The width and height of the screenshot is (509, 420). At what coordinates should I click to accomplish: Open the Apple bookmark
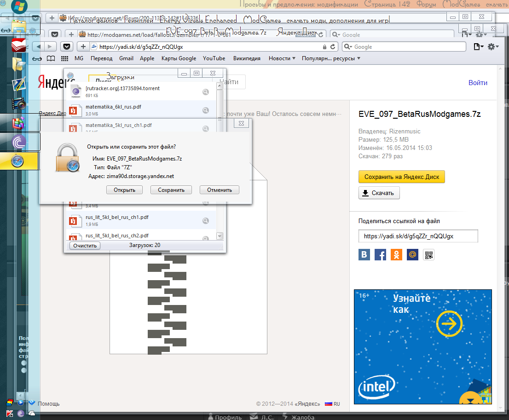147,58
